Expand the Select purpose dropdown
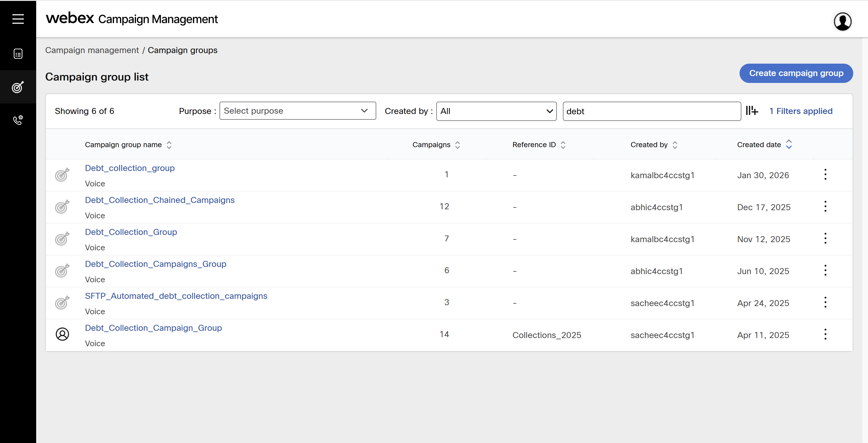The width and height of the screenshot is (868, 443). pyautogui.click(x=298, y=111)
